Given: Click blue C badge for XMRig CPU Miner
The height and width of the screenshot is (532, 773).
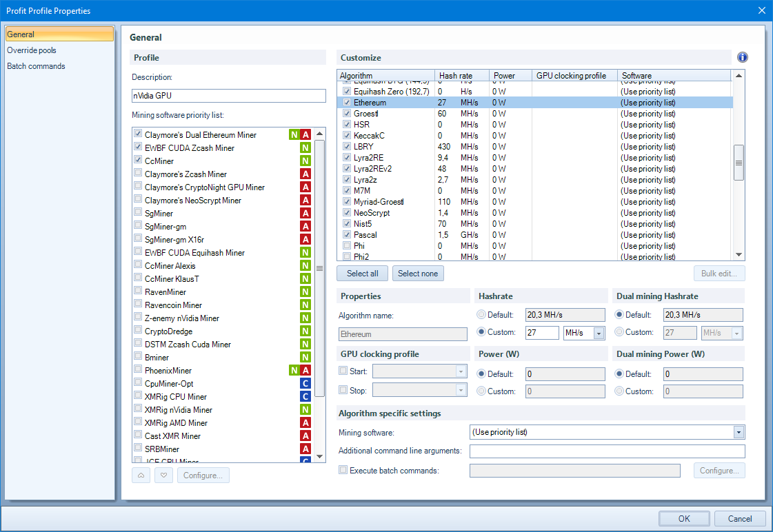Looking at the screenshot, I should 305,396.
